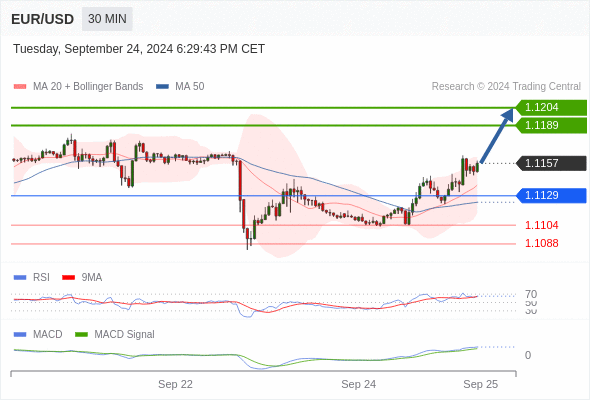Click the EUR/USD pair title

point(43,19)
